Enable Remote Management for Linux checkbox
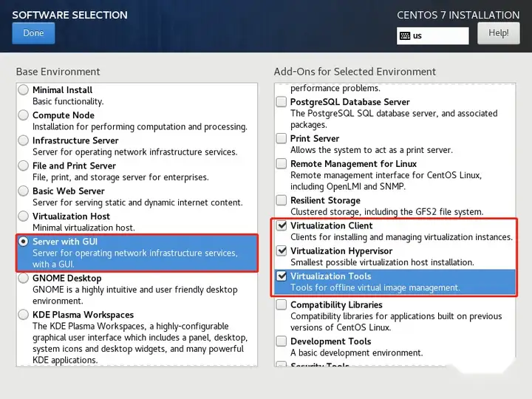532x399 pixels. 282,163
